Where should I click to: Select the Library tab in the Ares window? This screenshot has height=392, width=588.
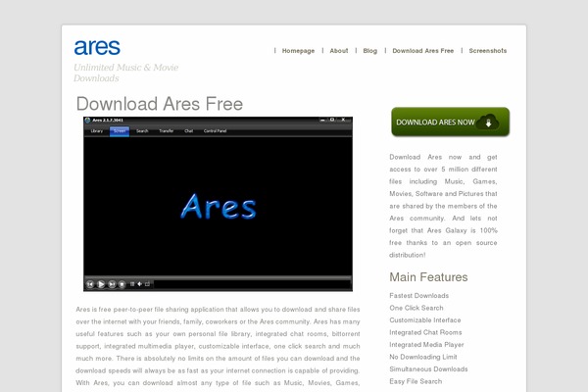point(97,131)
